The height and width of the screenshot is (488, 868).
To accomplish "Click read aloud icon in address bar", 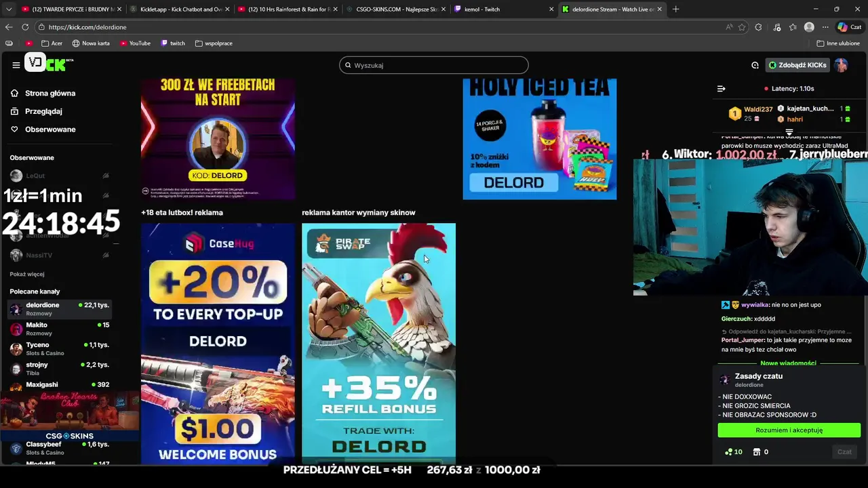I will (729, 27).
